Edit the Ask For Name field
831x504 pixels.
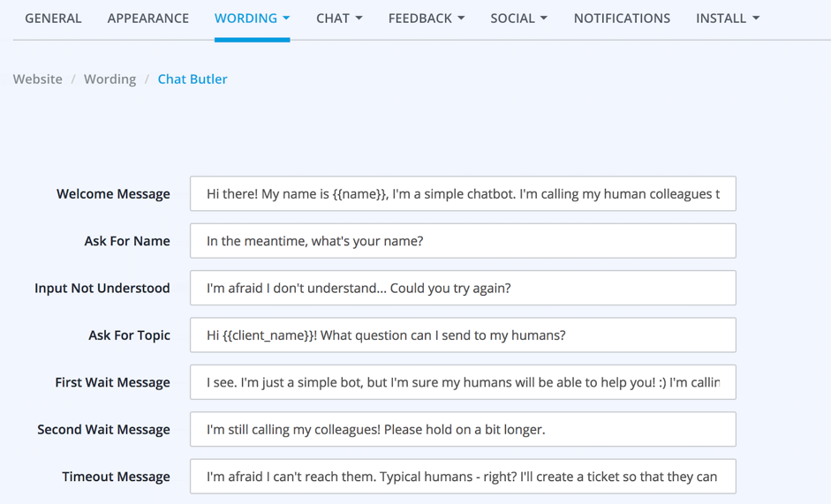[x=464, y=241]
